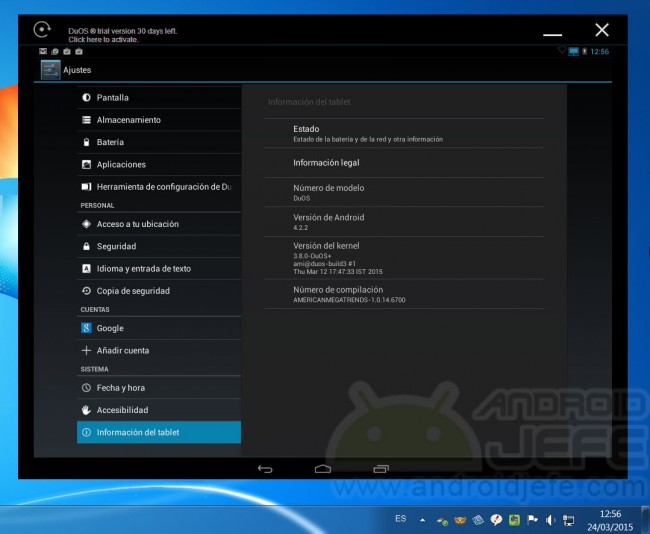
Task: Select Aplicaciones in settings list
Action: pyautogui.click(x=159, y=165)
